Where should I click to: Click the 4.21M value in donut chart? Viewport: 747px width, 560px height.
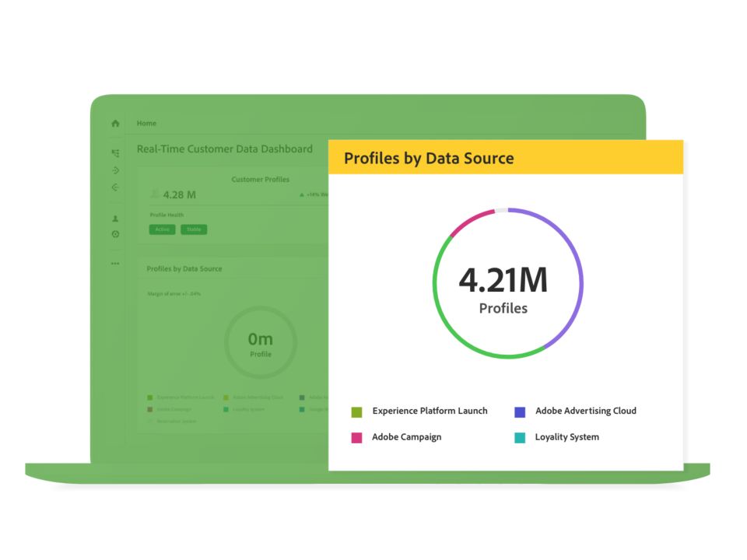click(x=503, y=280)
